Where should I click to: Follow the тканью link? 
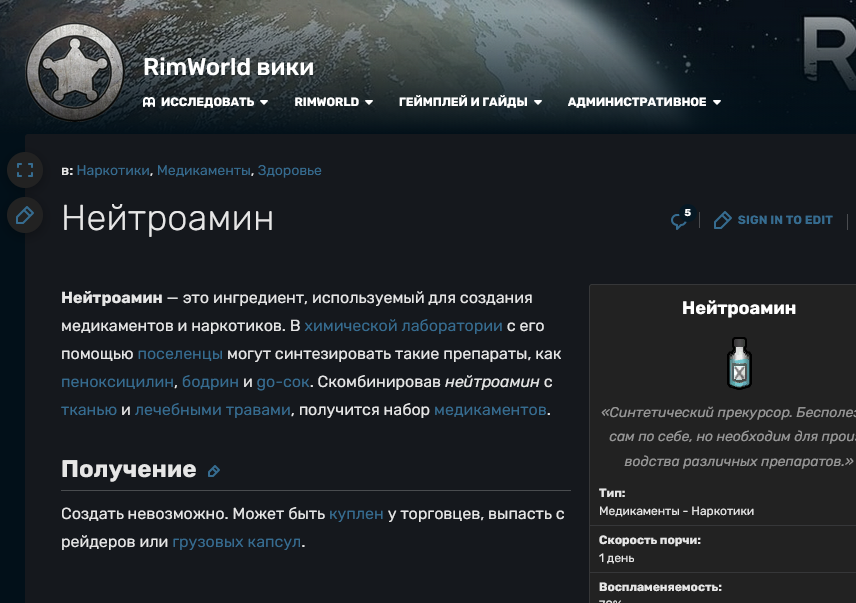point(89,410)
